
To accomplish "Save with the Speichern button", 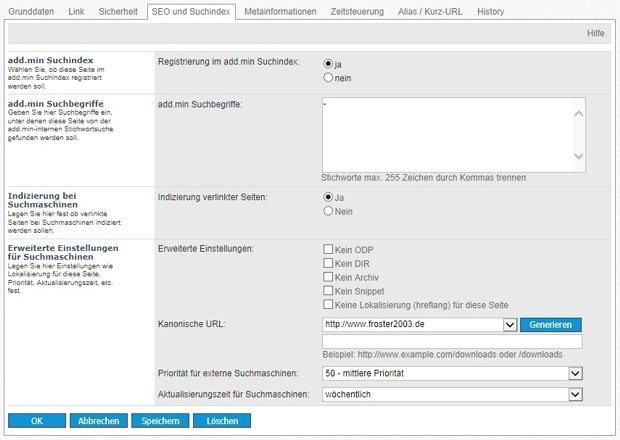I will click(x=160, y=421).
